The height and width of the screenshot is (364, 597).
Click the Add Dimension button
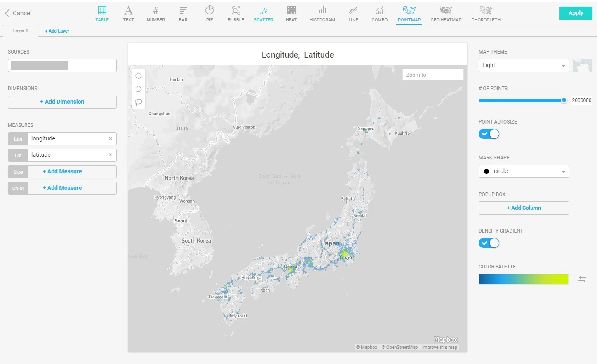(62, 102)
